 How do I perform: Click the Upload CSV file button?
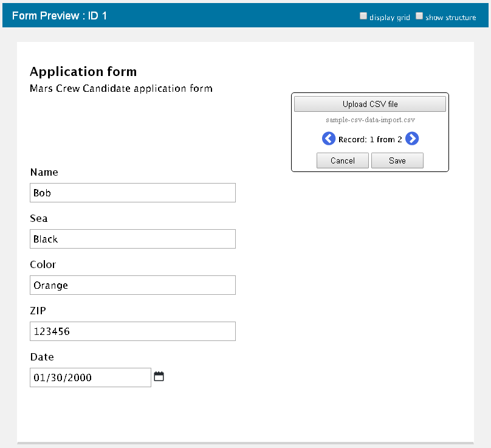pos(370,104)
